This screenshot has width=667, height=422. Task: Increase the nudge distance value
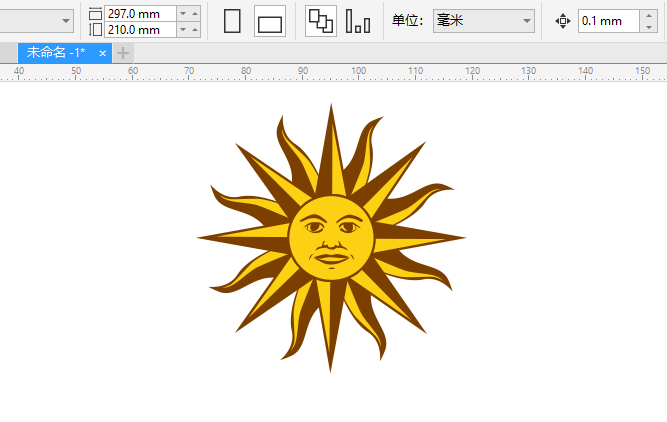tap(649, 15)
